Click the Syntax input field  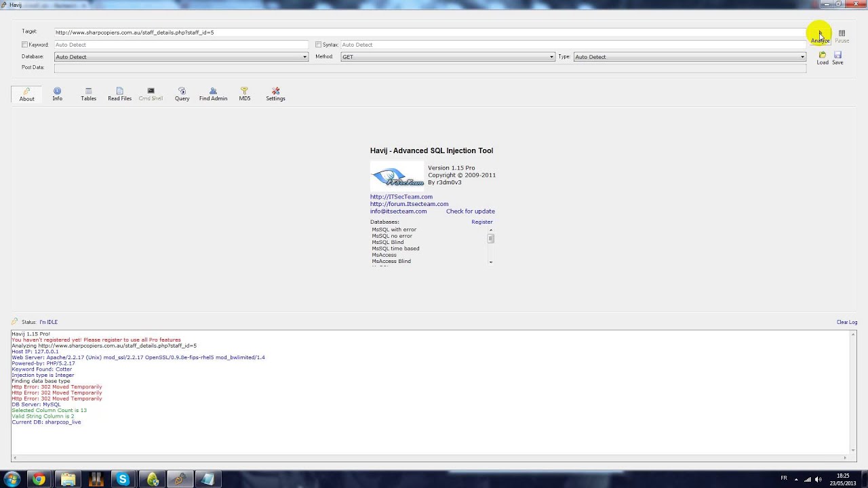click(573, 45)
